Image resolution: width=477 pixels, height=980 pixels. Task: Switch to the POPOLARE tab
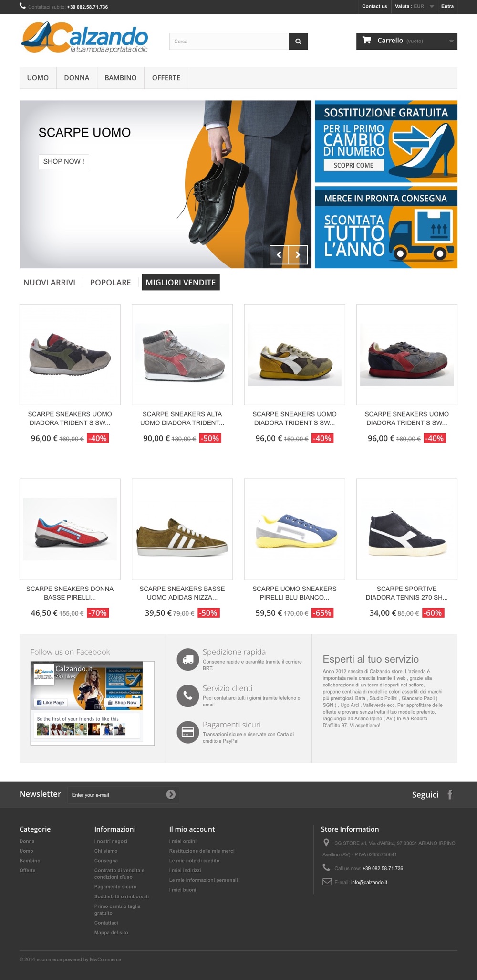[x=110, y=282]
